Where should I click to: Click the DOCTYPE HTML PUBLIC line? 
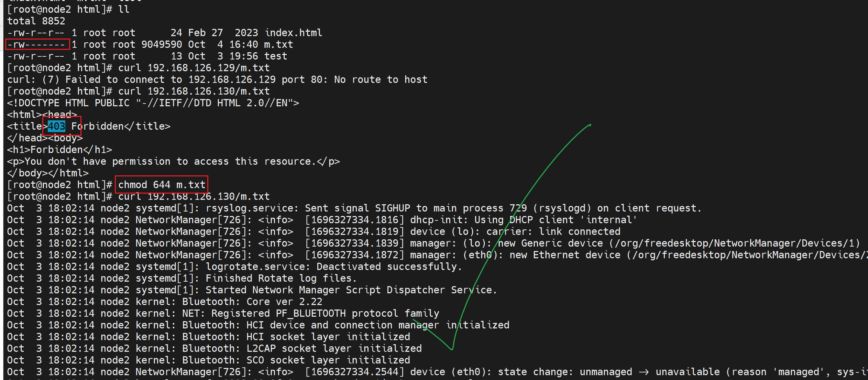[x=153, y=103]
